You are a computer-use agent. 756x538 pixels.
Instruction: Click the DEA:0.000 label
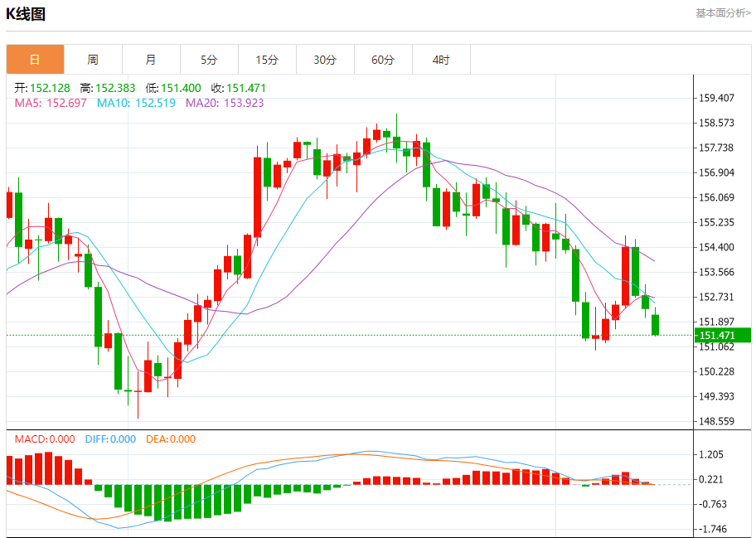click(x=171, y=439)
